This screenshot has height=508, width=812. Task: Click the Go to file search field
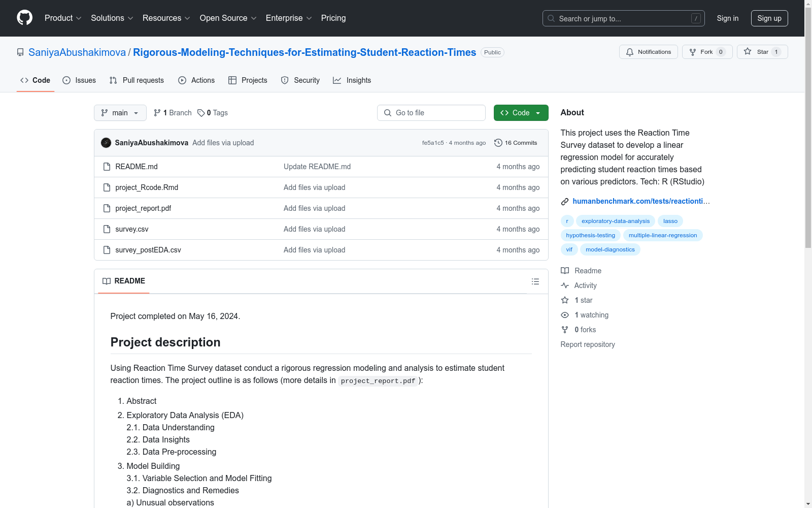[x=431, y=113]
